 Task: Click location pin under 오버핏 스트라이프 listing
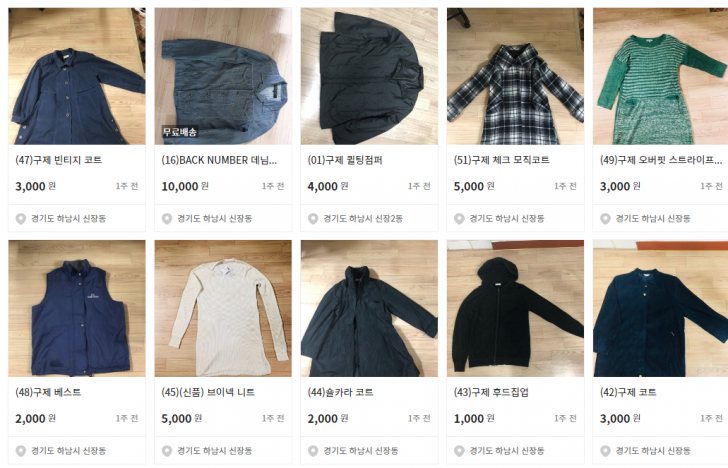tap(605, 219)
